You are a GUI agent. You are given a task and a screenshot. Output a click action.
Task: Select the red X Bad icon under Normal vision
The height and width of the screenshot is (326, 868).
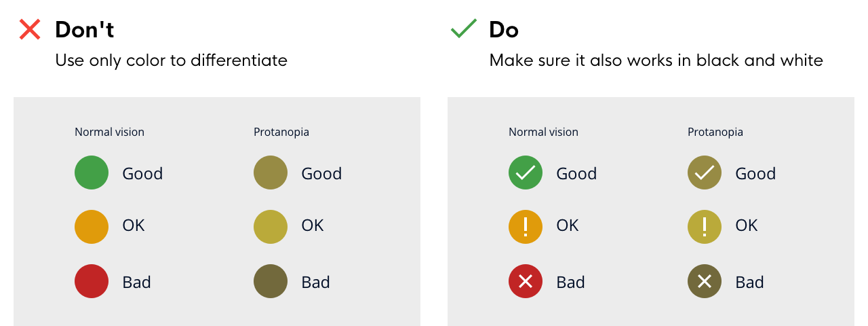point(526,281)
